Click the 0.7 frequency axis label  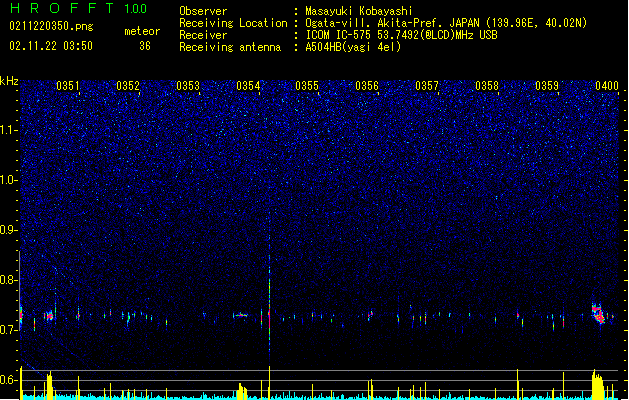coord(9,330)
